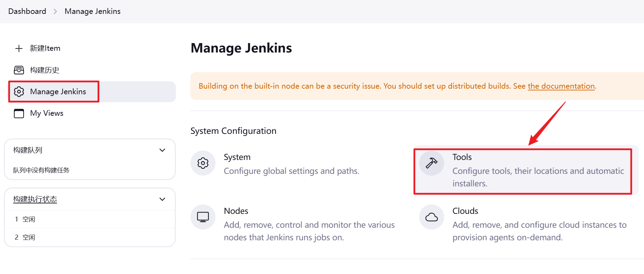Click 'Add, remove, and configure cloud' description
This screenshot has width=644, height=274.
tap(540, 231)
